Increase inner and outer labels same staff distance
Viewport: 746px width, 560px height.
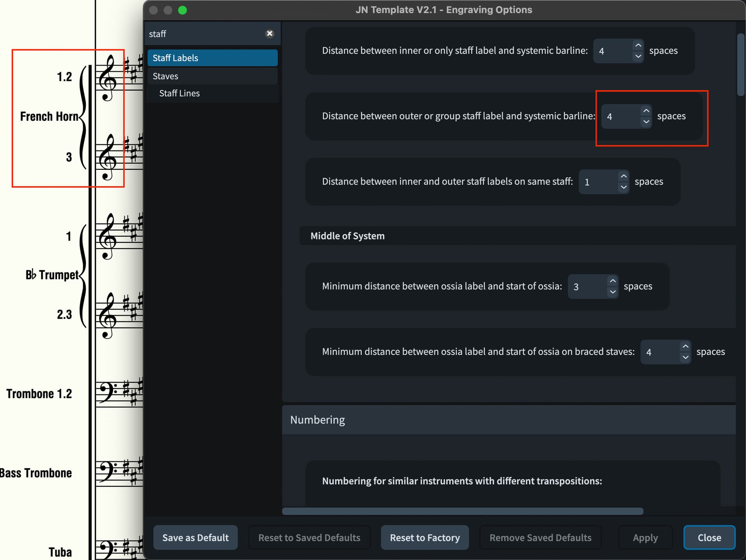(624, 176)
